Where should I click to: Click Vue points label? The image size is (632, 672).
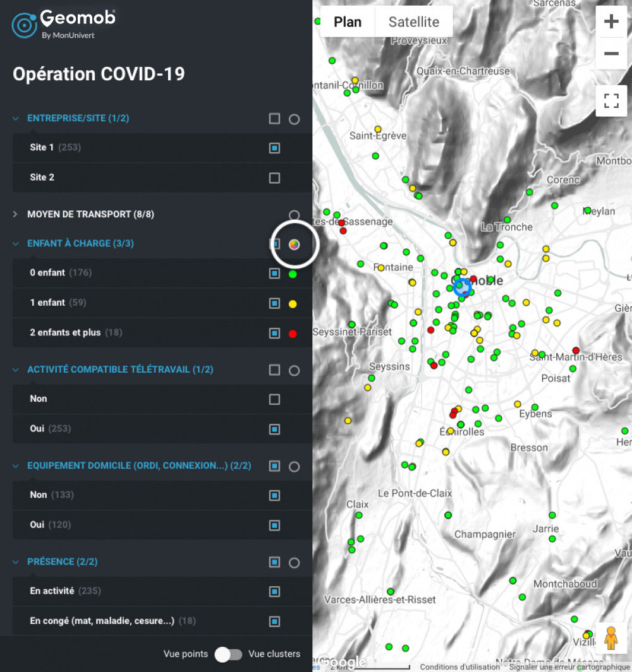point(186,654)
